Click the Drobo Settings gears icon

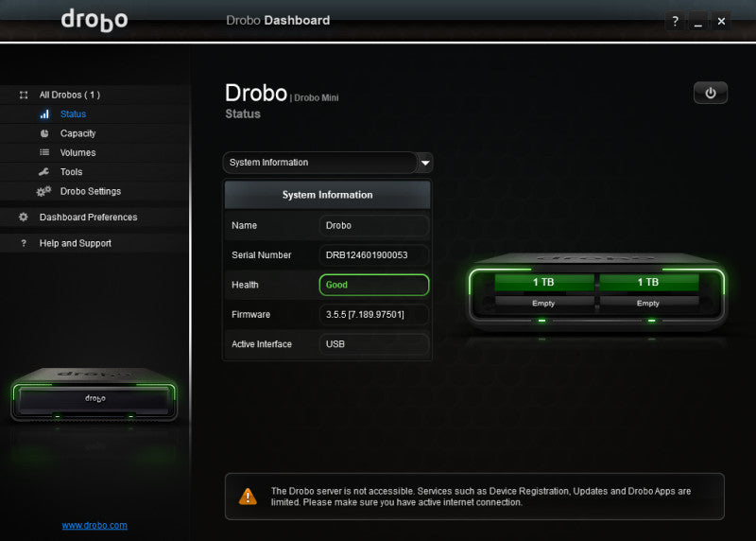43,191
